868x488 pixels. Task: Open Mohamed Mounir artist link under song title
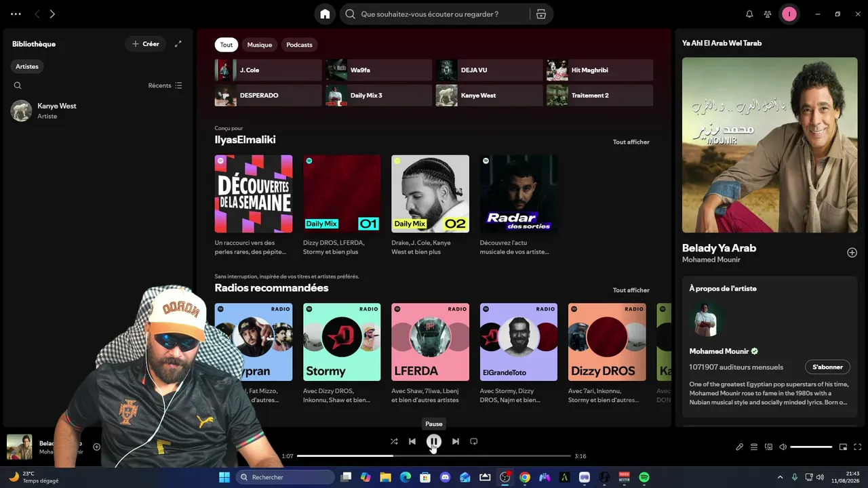[x=711, y=260]
